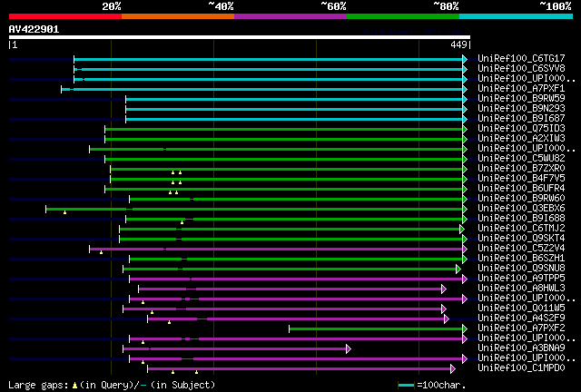Click the green alignment bar for C5WU82
The width and height of the screenshot is (581, 392).
284,160
